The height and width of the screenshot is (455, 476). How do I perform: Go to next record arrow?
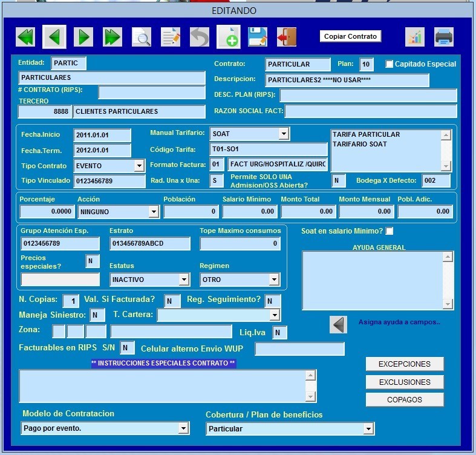click(x=83, y=37)
